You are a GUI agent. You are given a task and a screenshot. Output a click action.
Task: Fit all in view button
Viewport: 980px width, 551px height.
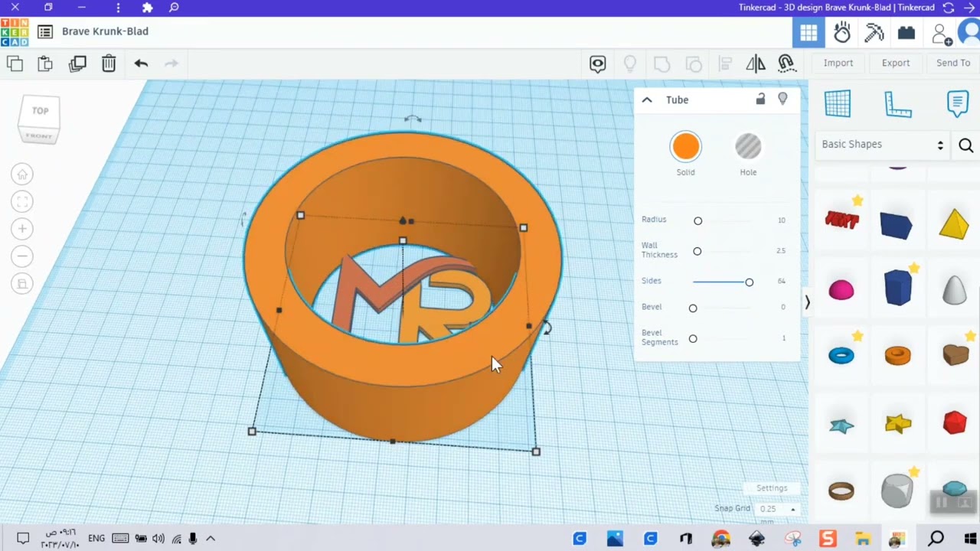point(22,202)
